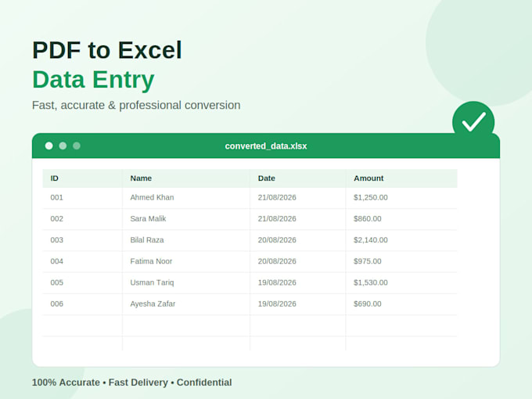Select the Ahmed Khan name cell
532x399 pixels.
tap(186, 197)
